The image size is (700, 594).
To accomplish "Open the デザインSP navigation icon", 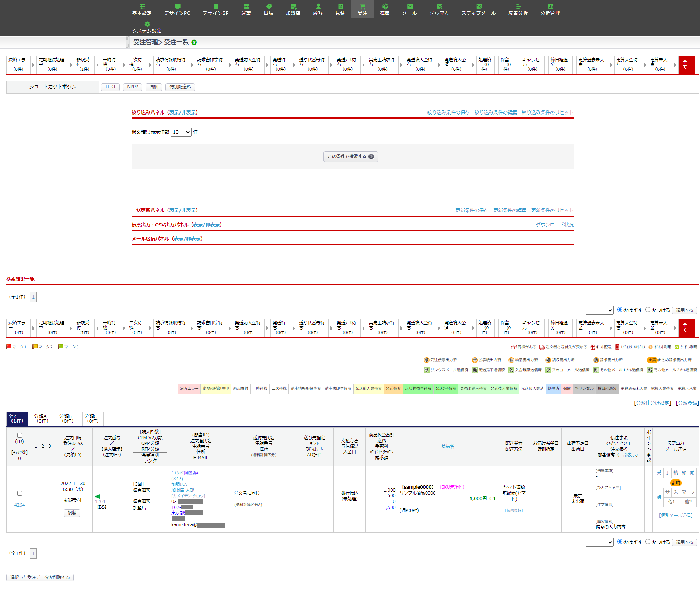I will pyautogui.click(x=216, y=6).
